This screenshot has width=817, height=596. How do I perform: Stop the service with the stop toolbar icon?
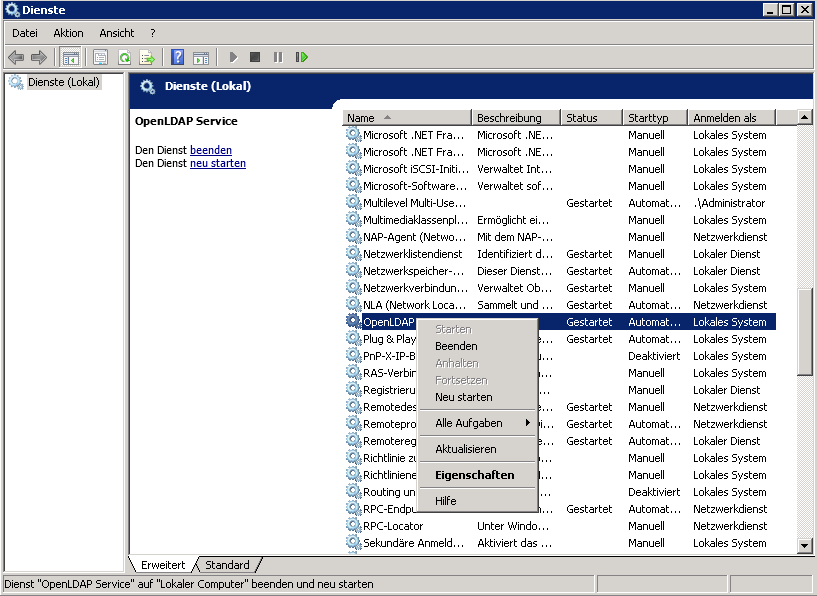[254, 57]
